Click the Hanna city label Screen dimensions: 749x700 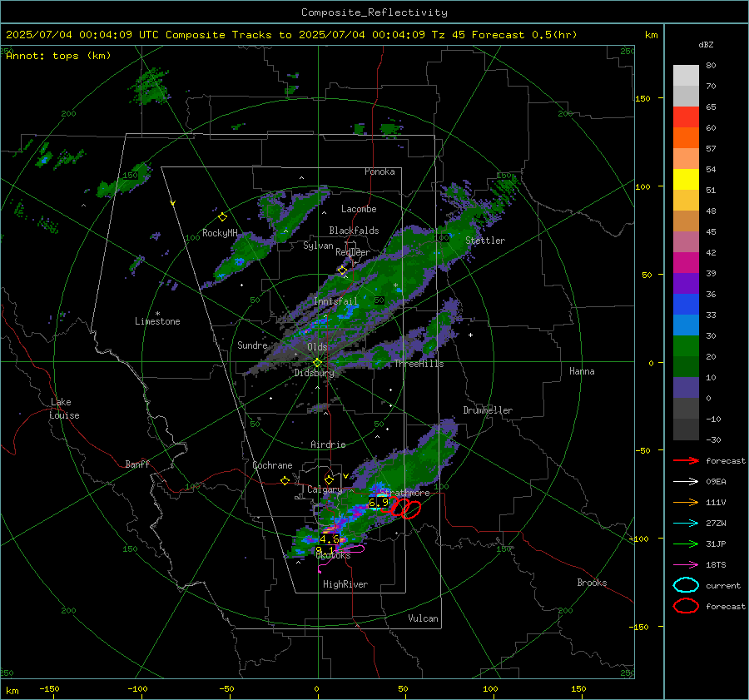[582, 371]
